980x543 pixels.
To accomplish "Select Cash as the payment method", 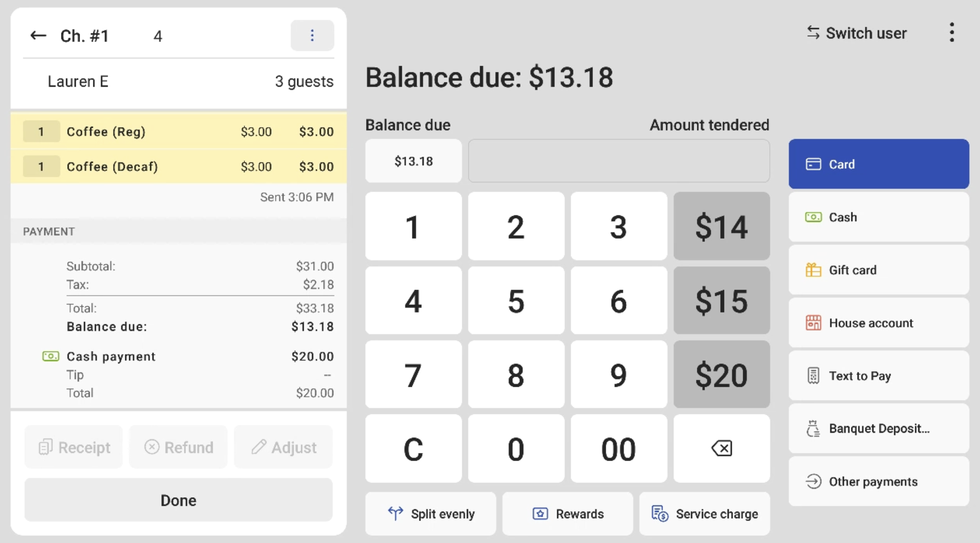I will 878,217.
